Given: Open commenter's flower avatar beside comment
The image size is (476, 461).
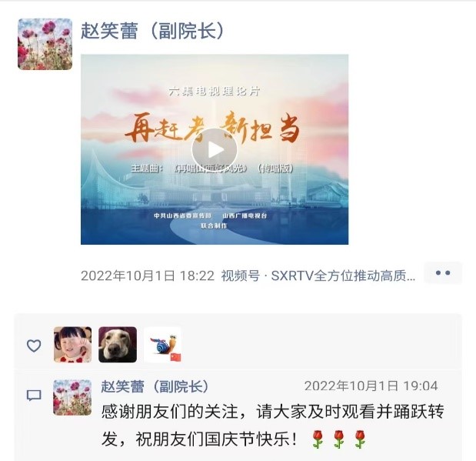Looking at the screenshot, I should (x=72, y=397).
